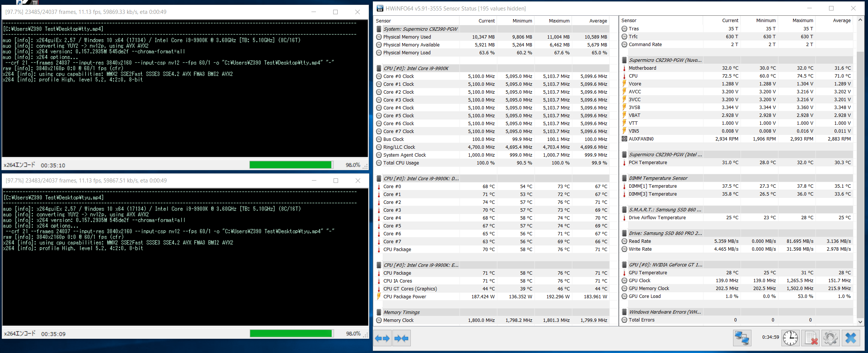Viewport: 868px width, 353px height.
Task: Select the Write Rate row
Action: click(x=737, y=249)
